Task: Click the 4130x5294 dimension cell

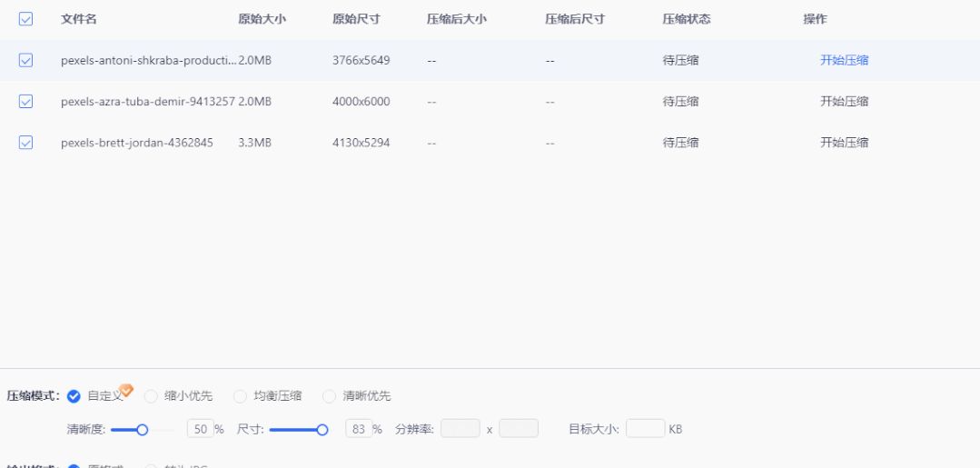Action: coord(361,143)
